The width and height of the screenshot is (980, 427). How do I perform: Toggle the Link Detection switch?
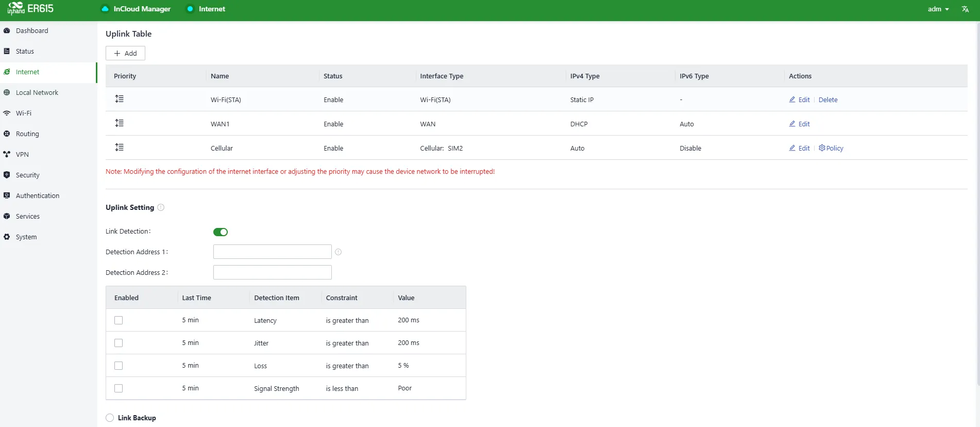click(221, 232)
